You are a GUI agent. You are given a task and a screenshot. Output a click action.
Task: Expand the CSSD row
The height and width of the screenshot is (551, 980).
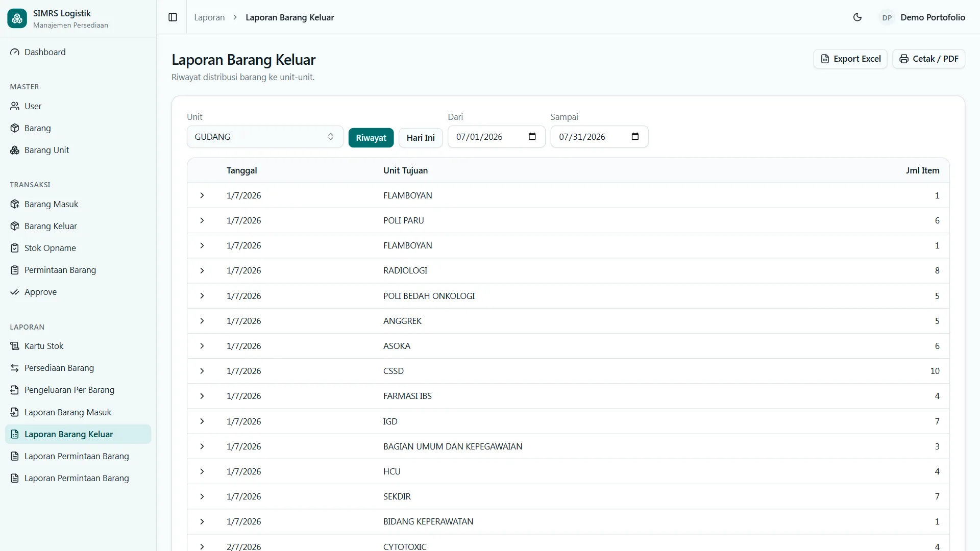202,371
